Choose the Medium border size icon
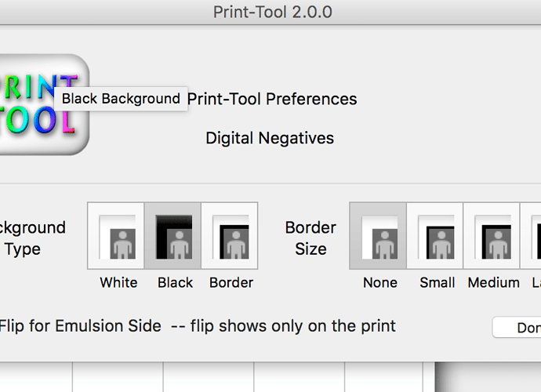The height and width of the screenshot is (392, 541). 492,230
